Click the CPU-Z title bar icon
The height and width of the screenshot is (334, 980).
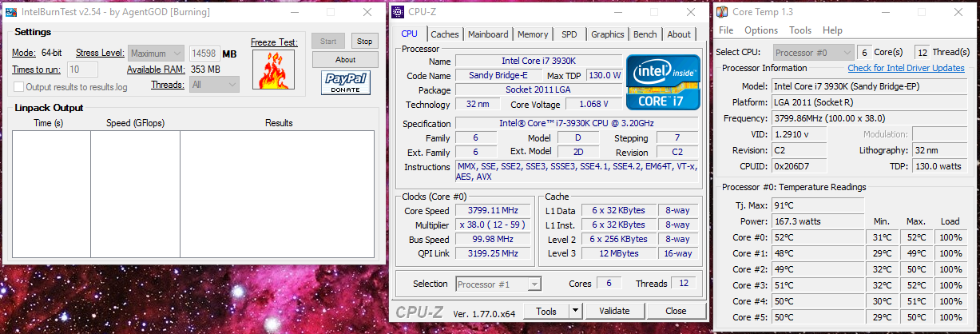click(x=399, y=12)
